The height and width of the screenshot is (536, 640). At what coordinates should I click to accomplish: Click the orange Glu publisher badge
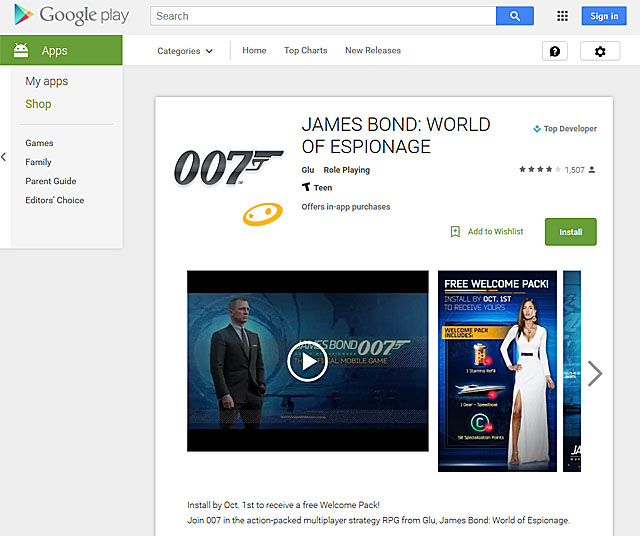click(262, 213)
